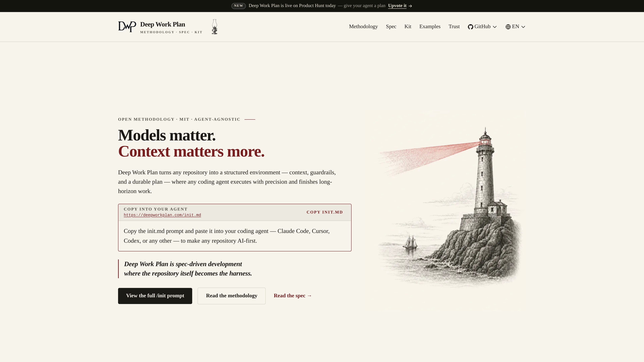Click the arrow beside Upvote it
Viewport: 644px width, 362px height.
click(x=410, y=6)
